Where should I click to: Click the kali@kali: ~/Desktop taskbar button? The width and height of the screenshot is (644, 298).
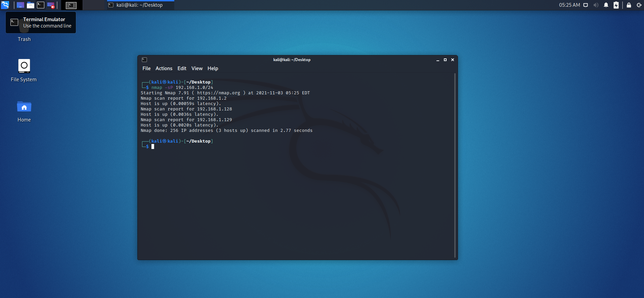[140, 5]
